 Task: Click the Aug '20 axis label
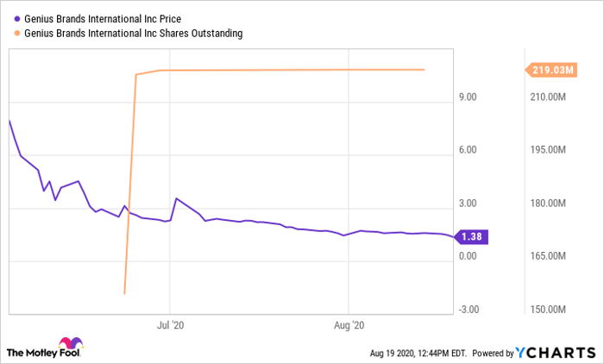(x=348, y=325)
